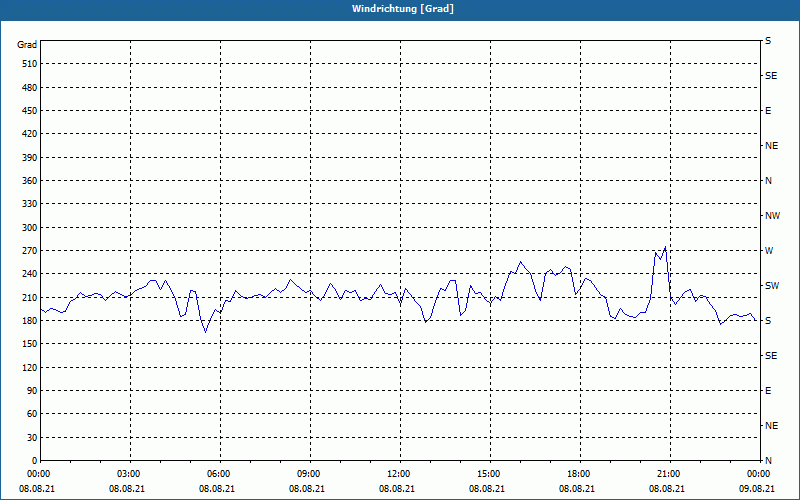Select the 'N' compass label level with 360
Viewport: 800px width, 500px height.
tap(768, 181)
